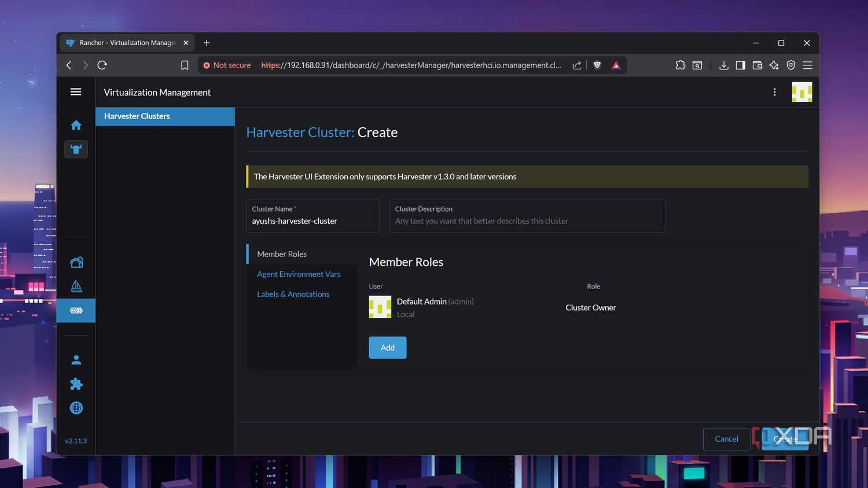The height and width of the screenshot is (488, 868).
Task: Switch to Labels & Annotations tab
Action: click(293, 294)
